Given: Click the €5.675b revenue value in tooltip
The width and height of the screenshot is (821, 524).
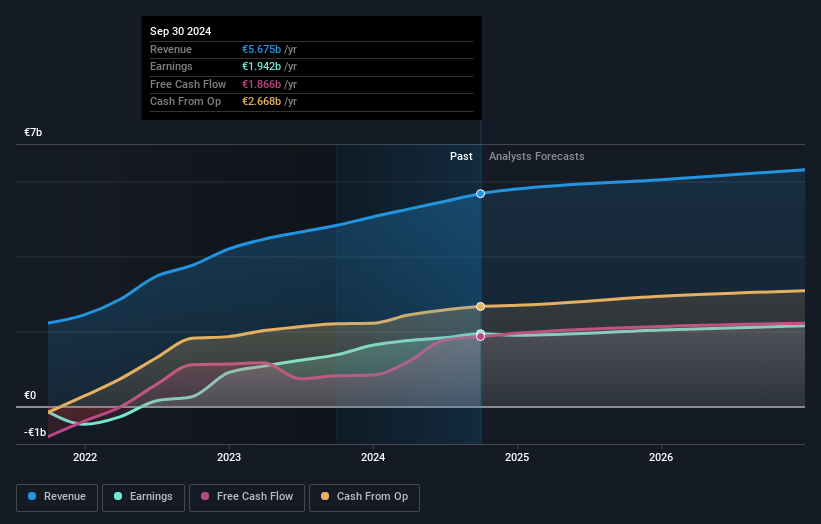Looking at the screenshot, I should coord(261,49).
